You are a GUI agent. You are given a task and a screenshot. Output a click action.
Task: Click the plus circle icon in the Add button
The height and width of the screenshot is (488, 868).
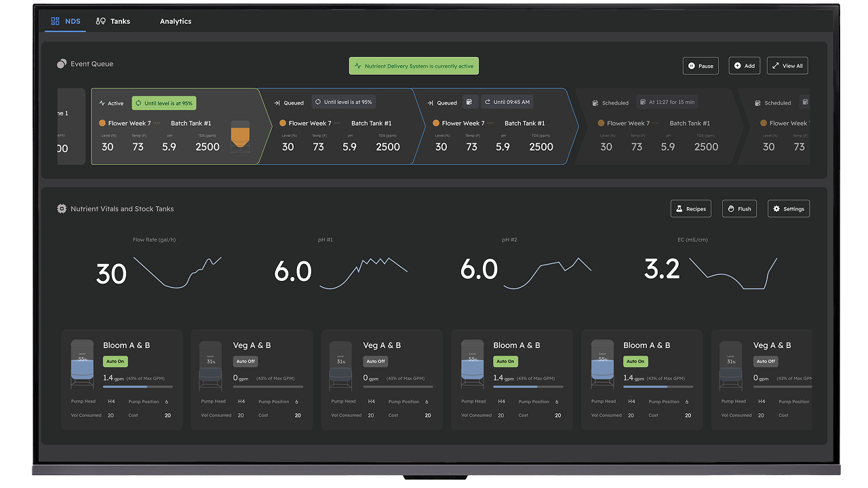(x=737, y=66)
